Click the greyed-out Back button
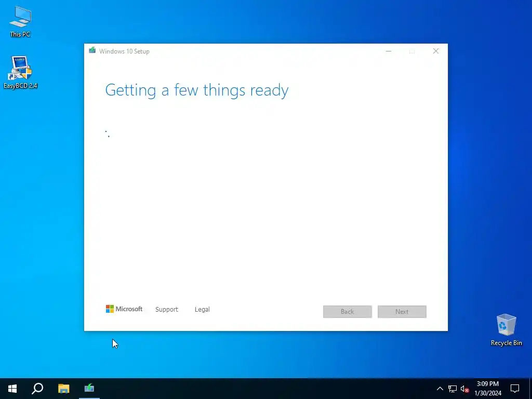Screen dimensions: 532x399 coord(348,312)
